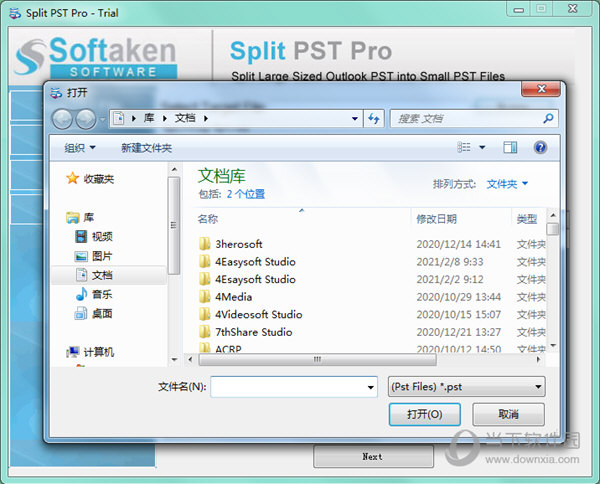Click the 库 breadcrumb segment
Viewport: 600px width, 484px height.
click(x=149, y=118)
